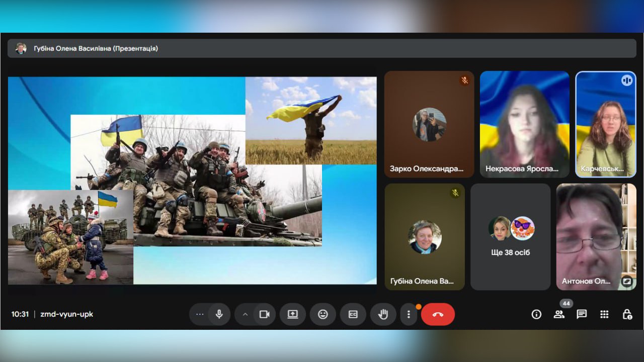The height and width of the screenshot is (362, 644).
Task: Open audio settings three-dot menu
Action: (200, 314)
